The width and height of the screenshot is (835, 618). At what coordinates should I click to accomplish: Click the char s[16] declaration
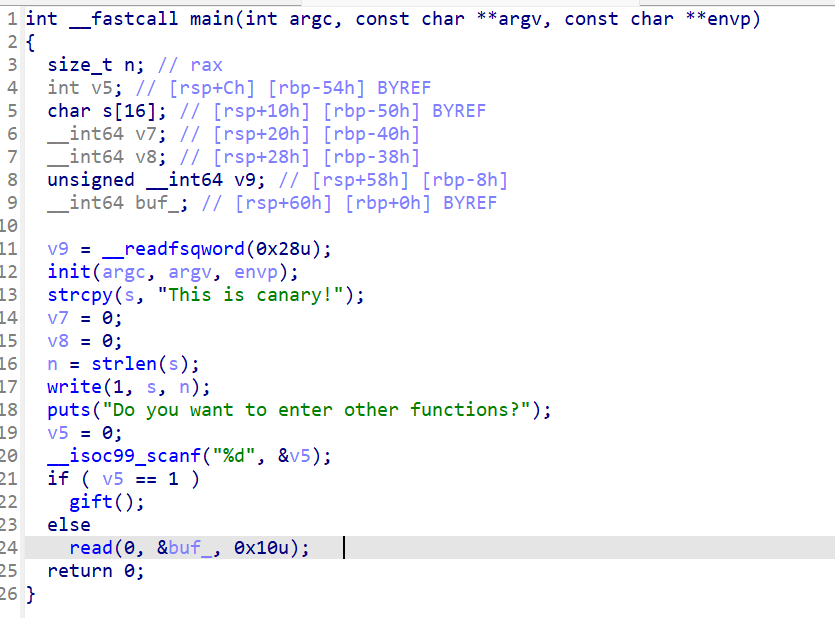[x=107, y=111]
